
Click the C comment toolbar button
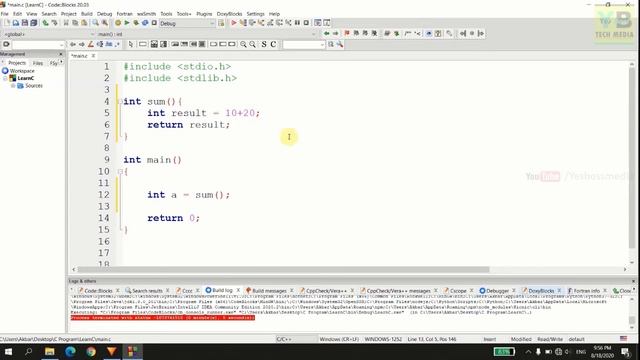click(x=273, y=44)
